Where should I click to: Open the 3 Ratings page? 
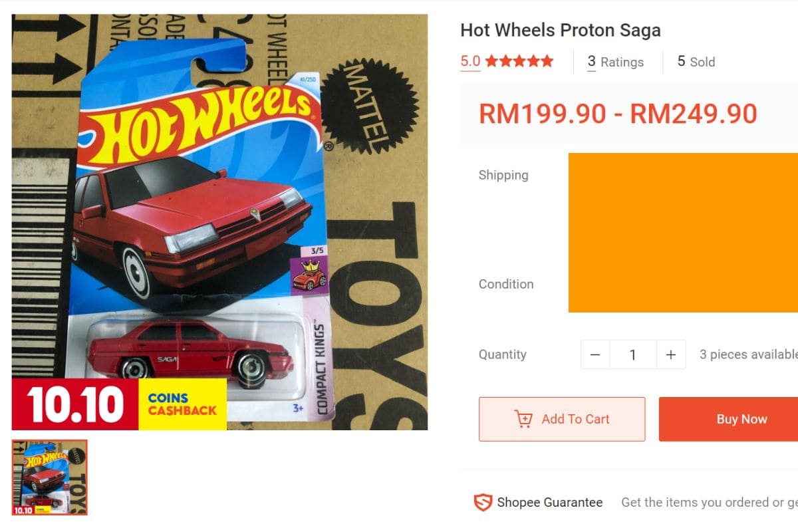(615, 62)
